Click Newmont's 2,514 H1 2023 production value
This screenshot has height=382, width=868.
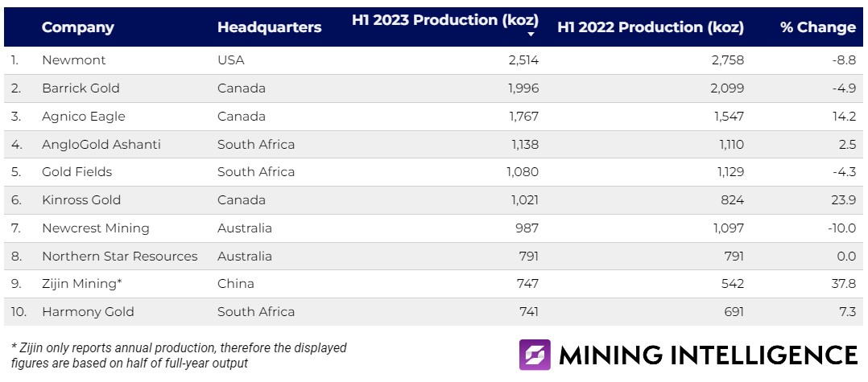[523, 60]
